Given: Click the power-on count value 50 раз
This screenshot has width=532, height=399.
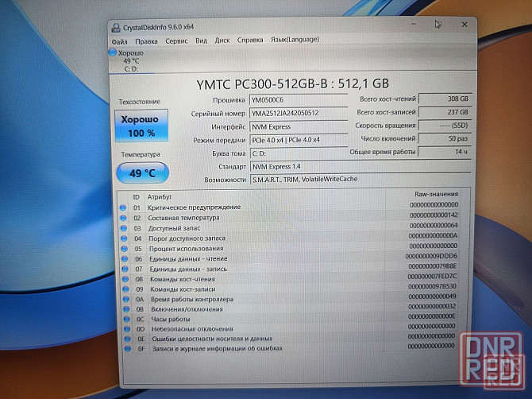Looking at the screenshot, I should (x=445, y=138).
